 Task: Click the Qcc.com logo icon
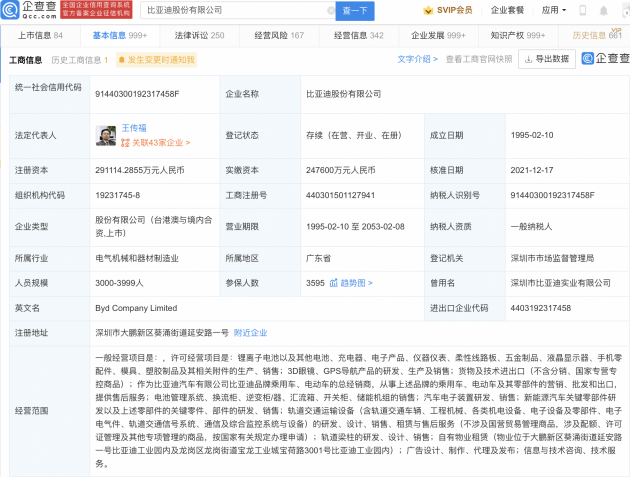[10, 10]
